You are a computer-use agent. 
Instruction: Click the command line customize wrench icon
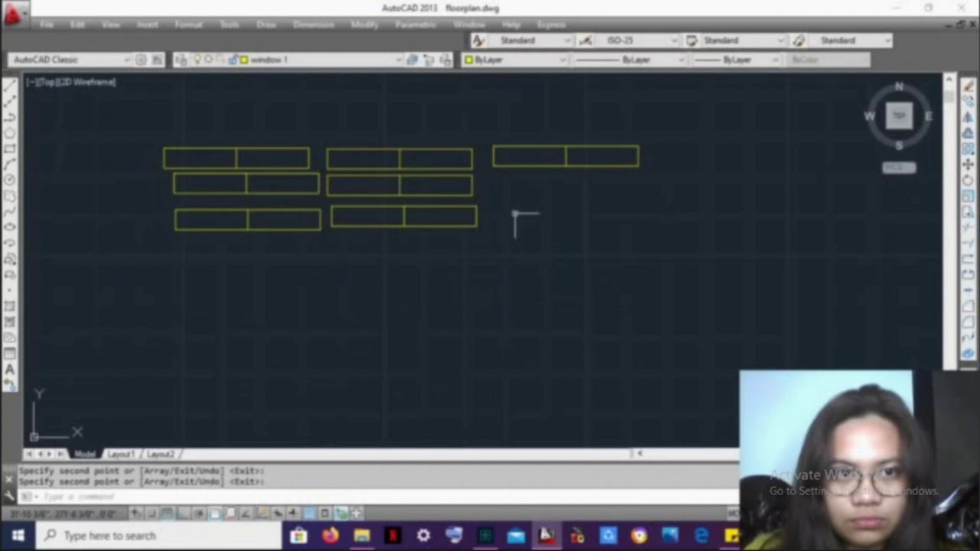[9, 497]
